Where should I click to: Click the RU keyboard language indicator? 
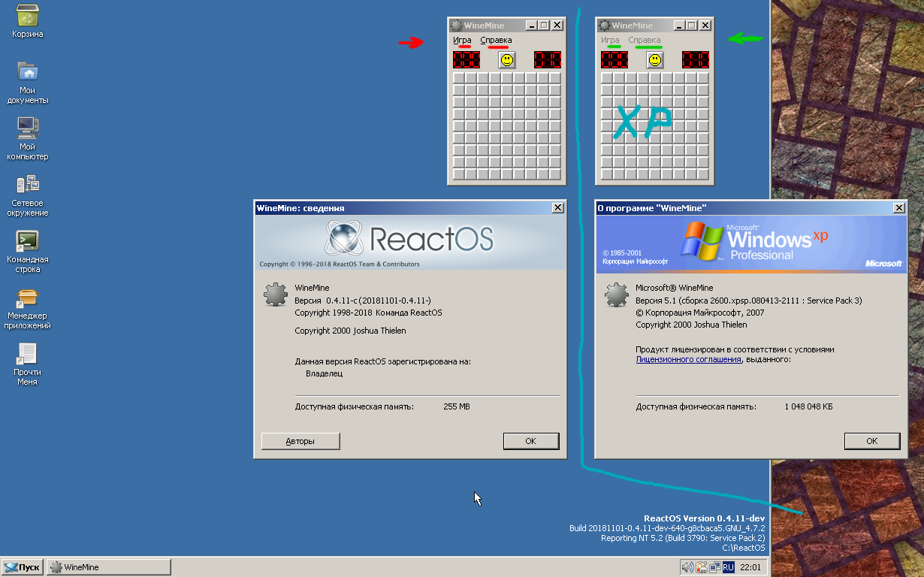729,567
